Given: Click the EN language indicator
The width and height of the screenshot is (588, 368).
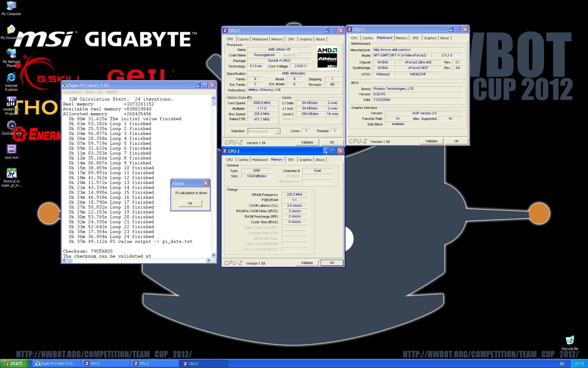Looking at the screenshot, I should click(x=562, y=364).
